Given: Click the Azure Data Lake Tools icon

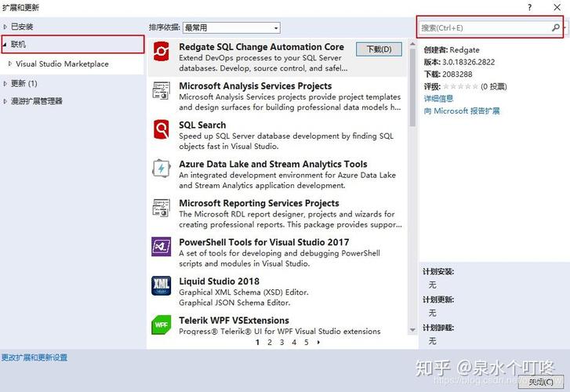Looking at the screenshot, I should (x=161, y=169).
